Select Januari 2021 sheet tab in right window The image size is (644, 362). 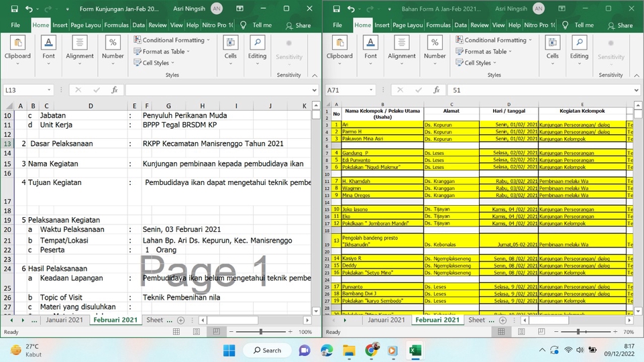point(386,320)
